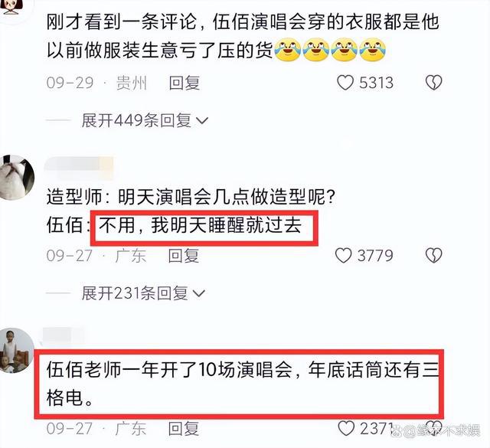This screenshot has height=448, width=490.
Task: Reply to the 三格电 comment
Action: pyautogui.click(x=184, y=428)
